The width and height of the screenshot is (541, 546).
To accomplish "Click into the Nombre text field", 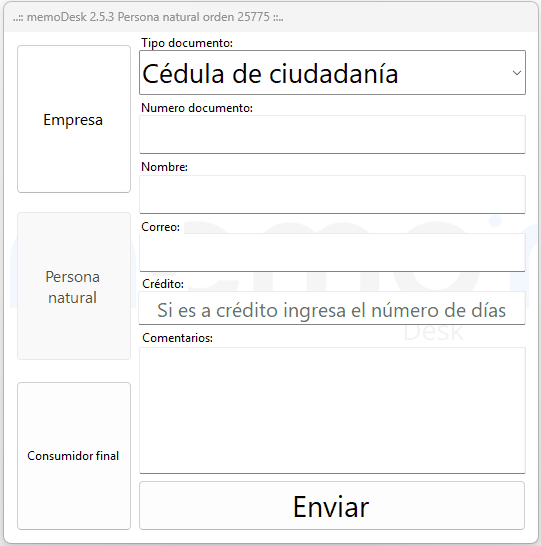I will 332,194.
